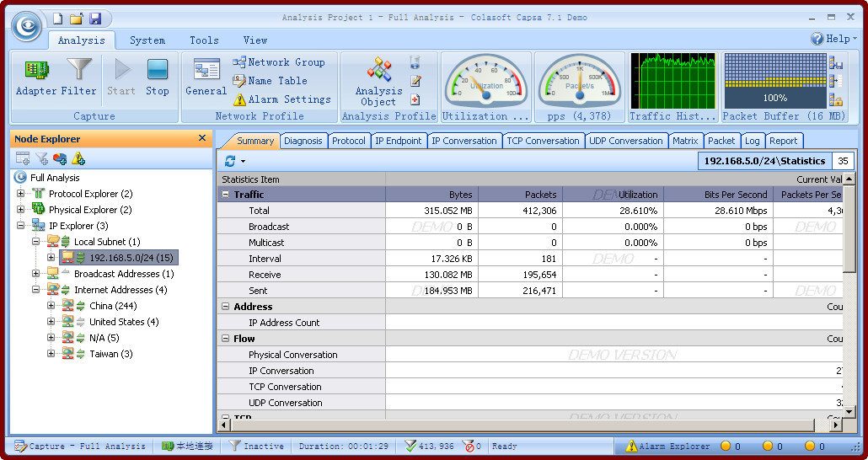Screen dimensions: 868x460
Task: Collapse the Address statistics group
Action: pyautogui.click(x=226, y=307)
